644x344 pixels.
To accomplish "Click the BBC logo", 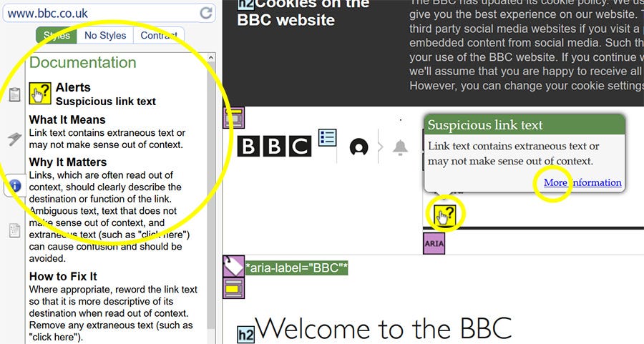I will (274, 146).
